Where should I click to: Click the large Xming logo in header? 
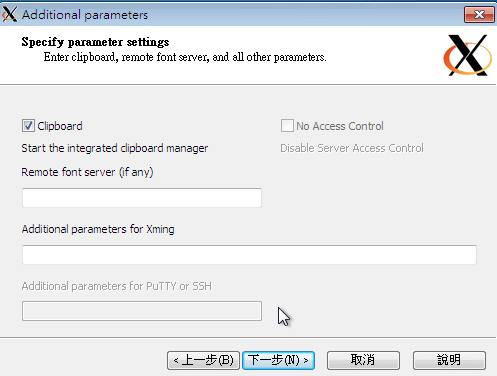[467, 55]
